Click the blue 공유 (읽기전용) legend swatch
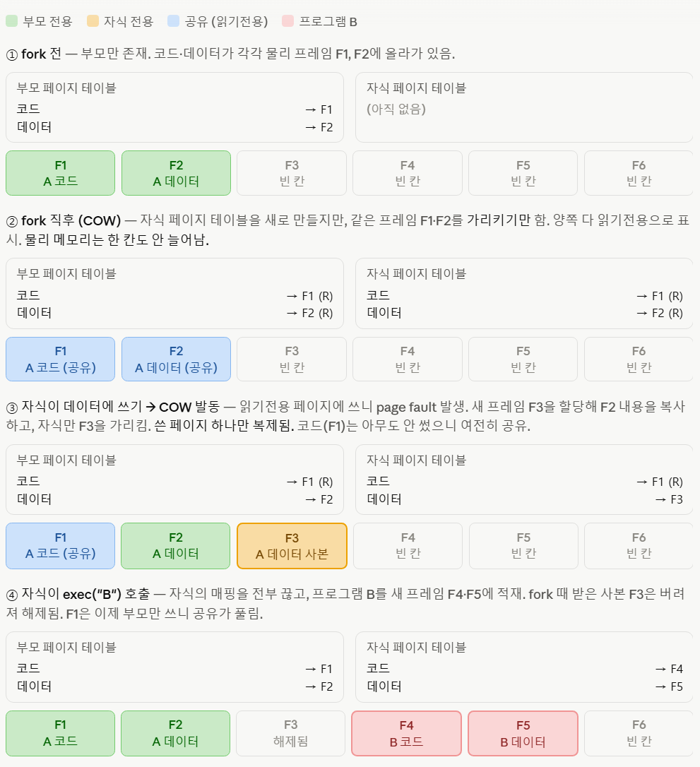The width and height of the screenshot is (700, 767). pyautogui.click(x=173, y=21)
